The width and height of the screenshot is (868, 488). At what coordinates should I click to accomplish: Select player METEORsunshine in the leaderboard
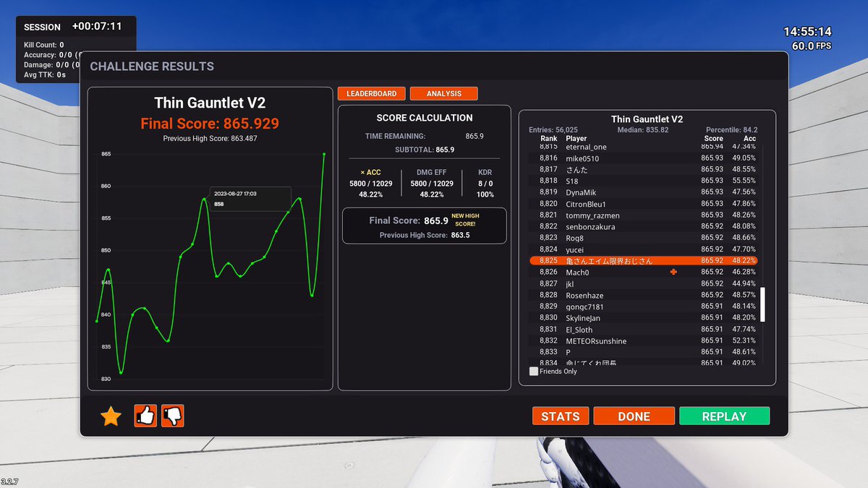(643, 341)
